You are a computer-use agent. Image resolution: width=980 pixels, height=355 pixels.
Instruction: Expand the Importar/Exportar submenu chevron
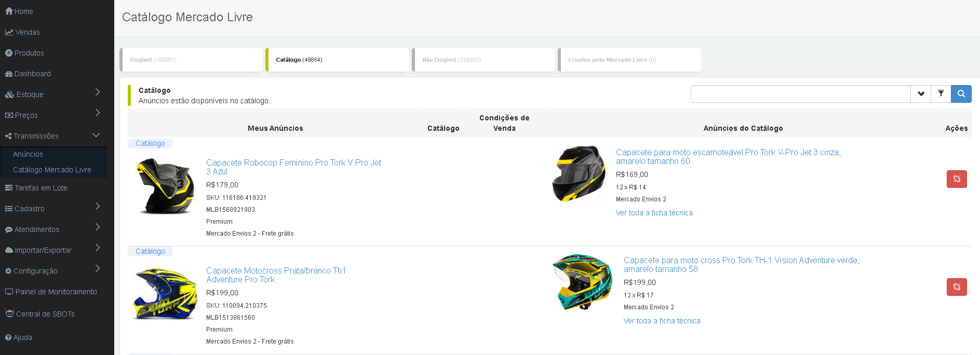coord(98,248)
